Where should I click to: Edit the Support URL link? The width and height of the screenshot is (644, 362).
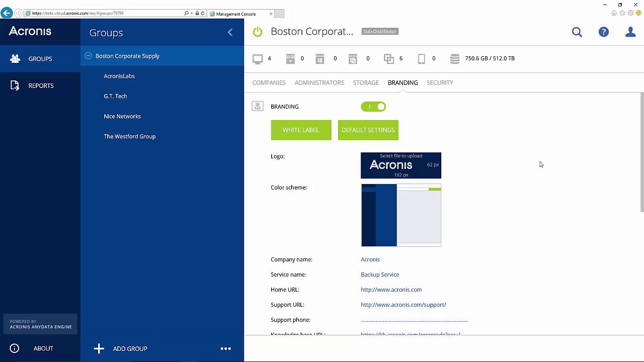(x=404, y=305)
